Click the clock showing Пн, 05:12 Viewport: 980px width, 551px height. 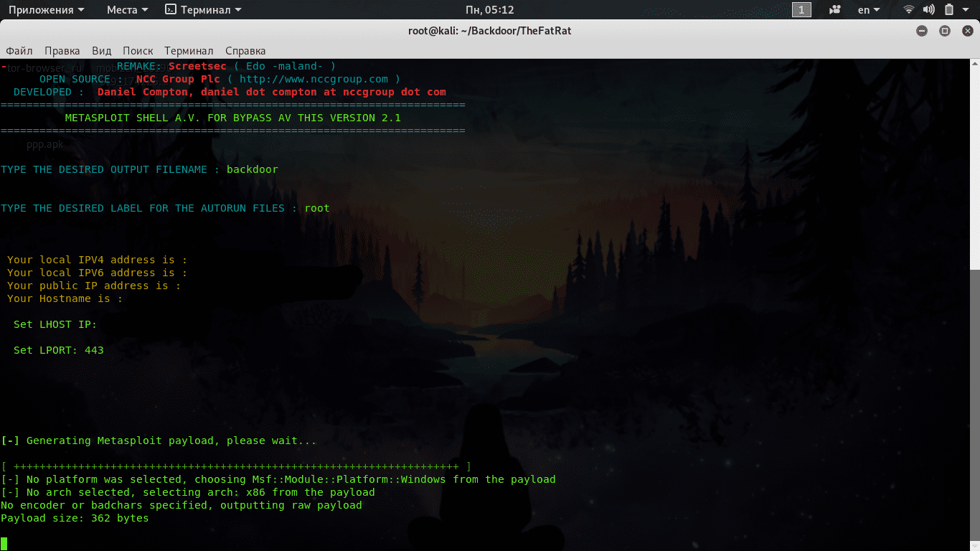[489, 10]
